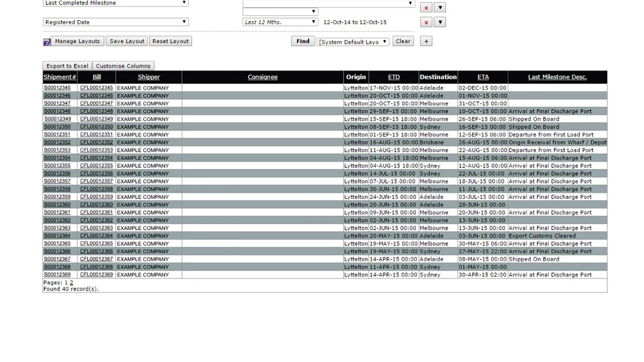The height and width of the screenshot is (362, 644).
Task: Select the System Default Layout dropdown
Action: (x=353, y=42)
